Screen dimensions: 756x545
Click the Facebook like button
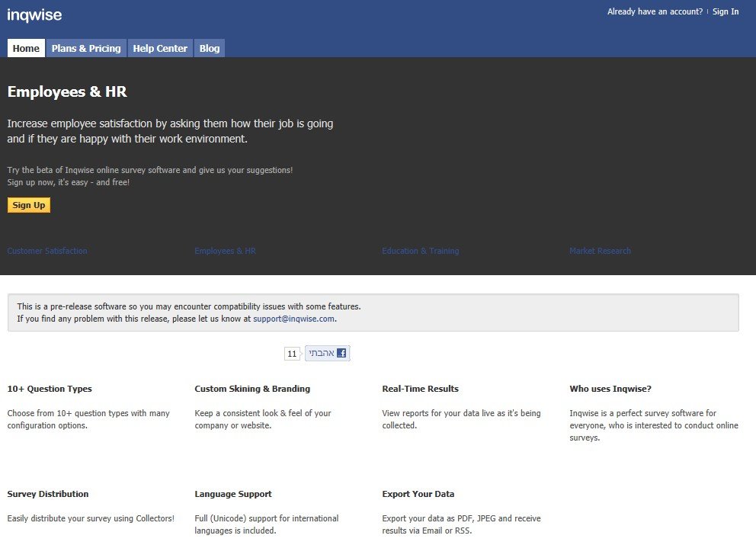pyautogui.click(x=328, y=353)
